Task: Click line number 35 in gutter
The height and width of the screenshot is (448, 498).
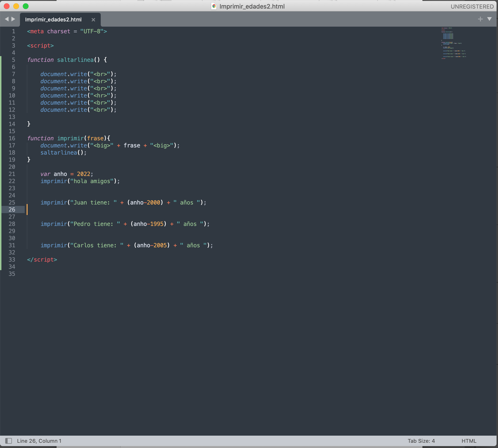Action: coord(12,274)
